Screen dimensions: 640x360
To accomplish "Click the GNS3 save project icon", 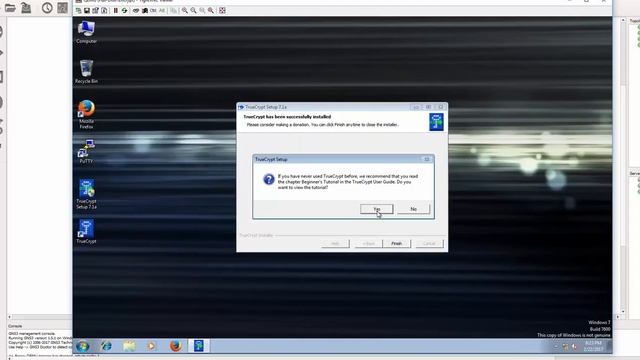I will pyautogui.click(x=26, y=8).
